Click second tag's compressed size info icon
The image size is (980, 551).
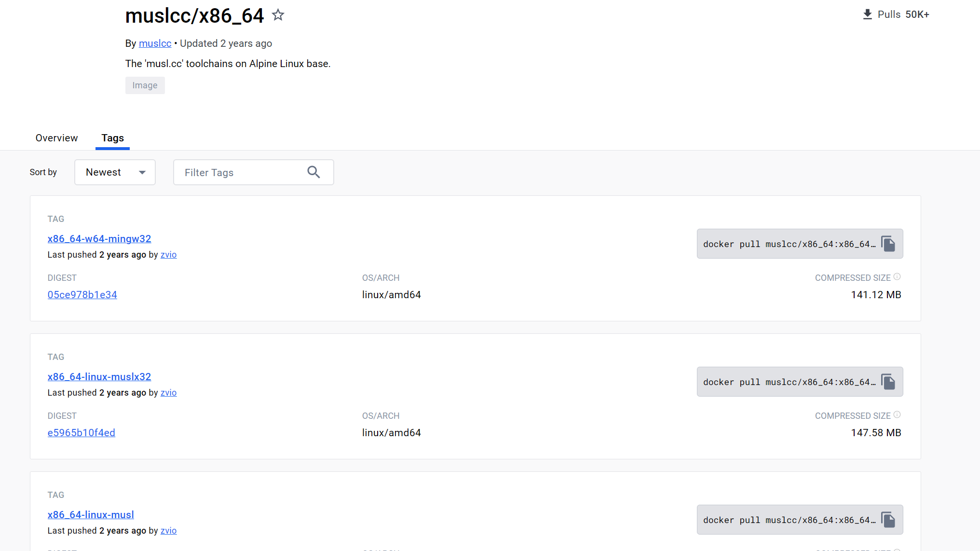897,415
